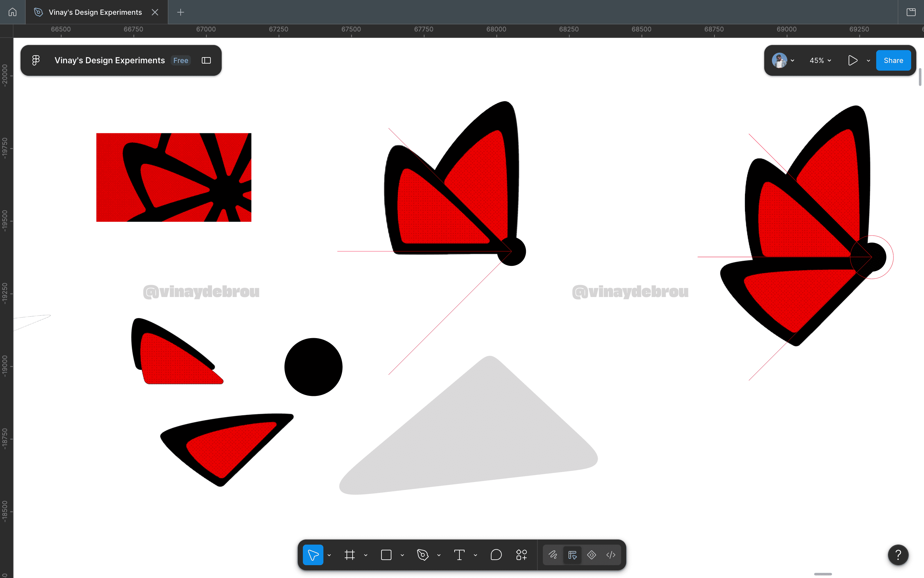Switch to Draw mode

553,555
